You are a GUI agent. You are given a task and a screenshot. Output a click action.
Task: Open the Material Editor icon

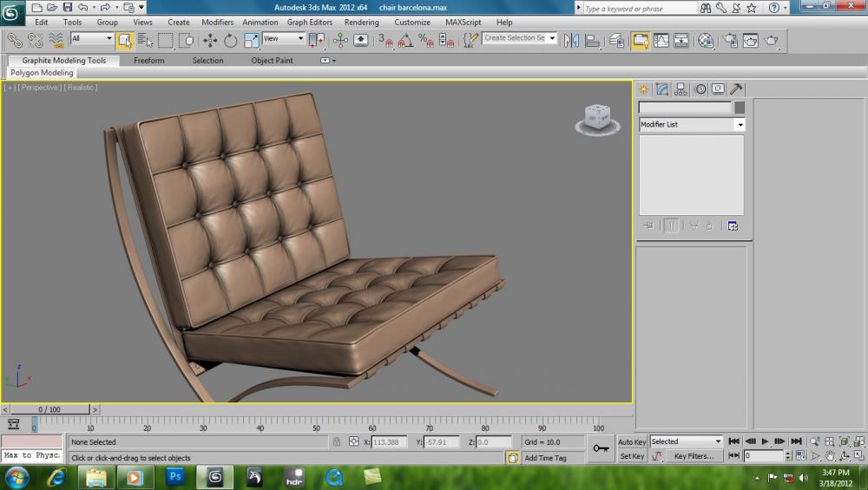[x=705, y=41]
